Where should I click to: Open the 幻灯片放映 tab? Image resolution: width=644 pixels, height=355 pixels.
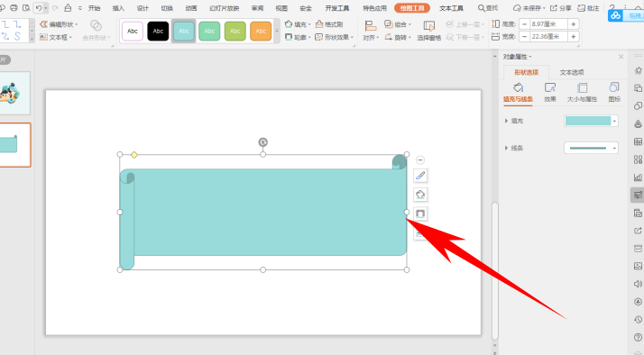click(x=225, y=8)
